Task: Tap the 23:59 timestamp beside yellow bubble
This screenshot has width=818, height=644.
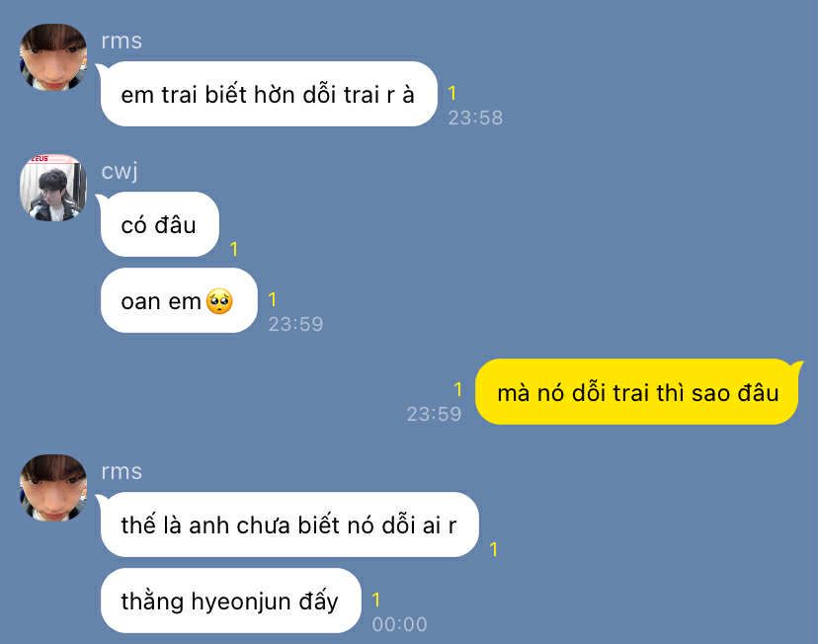Action: click(x=434, y=414)
